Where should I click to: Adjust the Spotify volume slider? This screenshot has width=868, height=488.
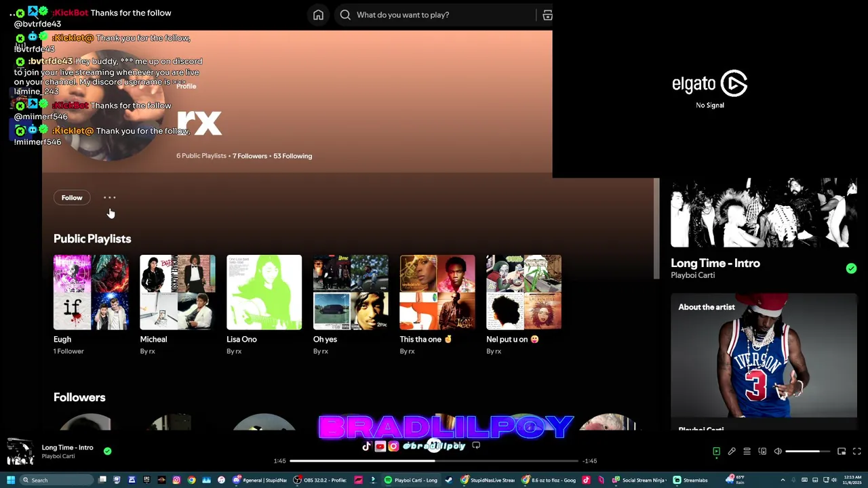point(807,451)
